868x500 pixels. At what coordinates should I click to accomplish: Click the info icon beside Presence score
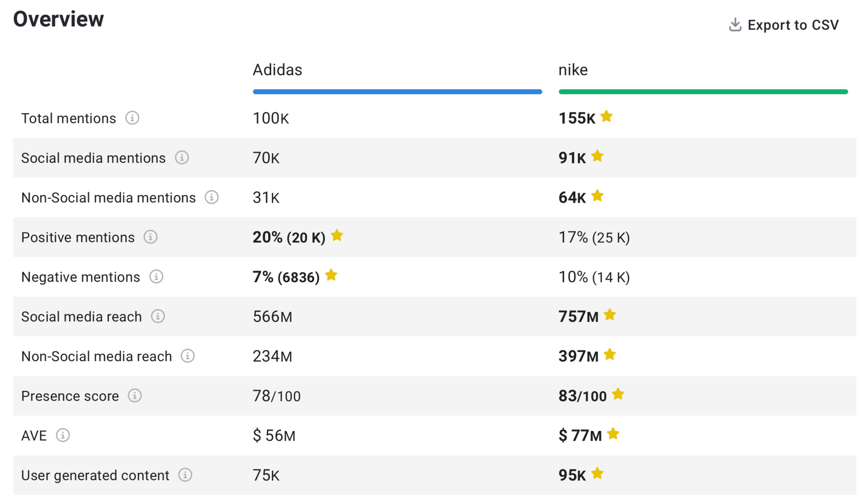[x=134, y=396]
